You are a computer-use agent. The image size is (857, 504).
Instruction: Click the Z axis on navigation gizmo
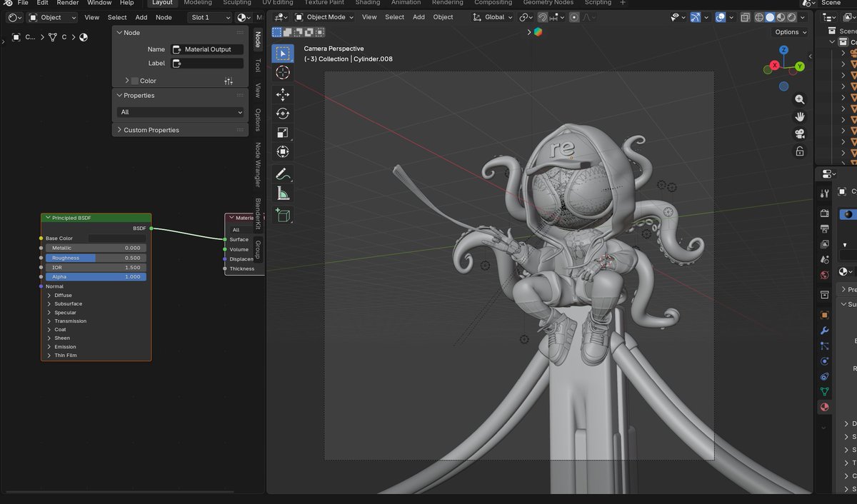click(783, 51)
